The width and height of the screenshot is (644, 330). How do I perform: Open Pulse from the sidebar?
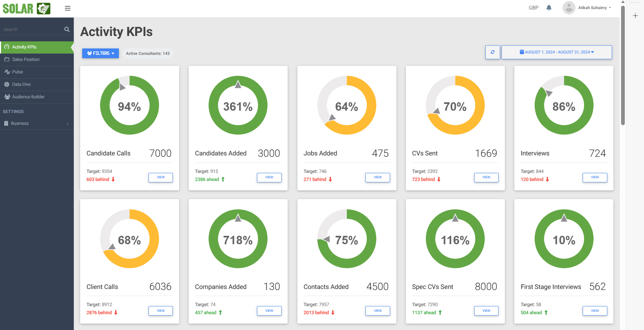(x=18, y=72)
